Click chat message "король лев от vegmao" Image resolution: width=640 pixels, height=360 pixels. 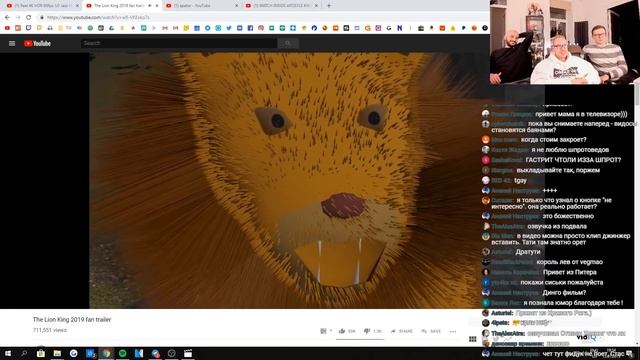(569, 262)
